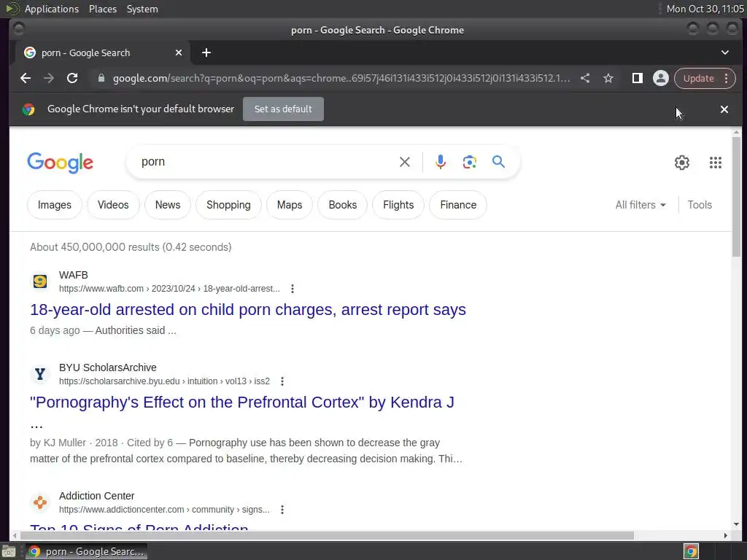Reload the current page

tap(72, 79)
